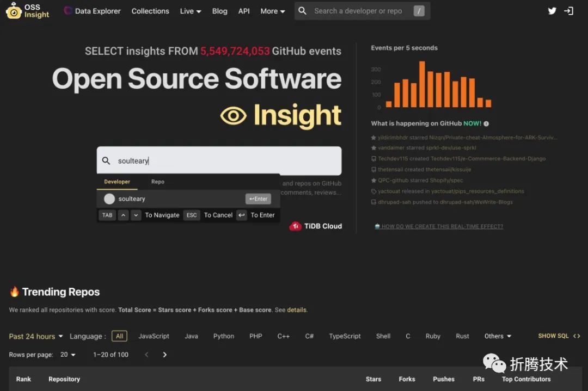Click the info icon next to NOW!
The width and height of the screenshot is (588, 391).
pos(486,123)
